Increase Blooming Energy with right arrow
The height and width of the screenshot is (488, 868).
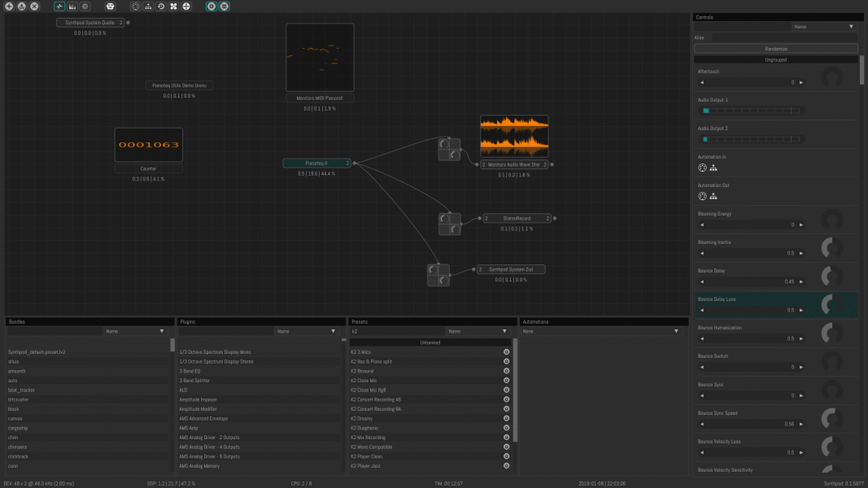pyautogui.click(x=801, y=224)
